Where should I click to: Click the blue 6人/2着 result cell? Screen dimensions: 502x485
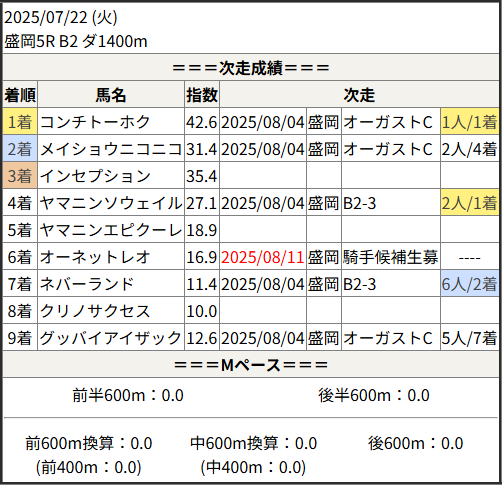tap(469, 284)
